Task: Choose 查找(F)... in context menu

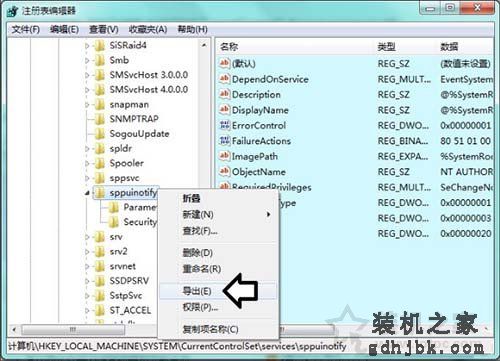Action: pos(218,230)
